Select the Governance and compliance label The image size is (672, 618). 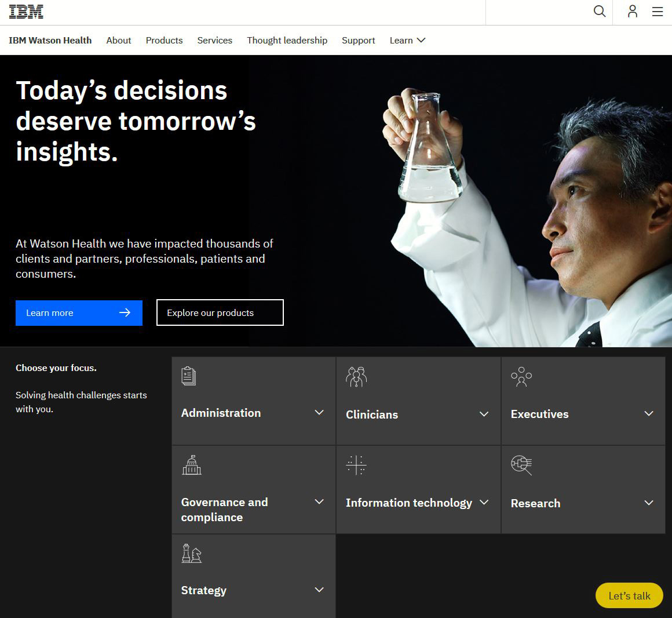point(225,510)
